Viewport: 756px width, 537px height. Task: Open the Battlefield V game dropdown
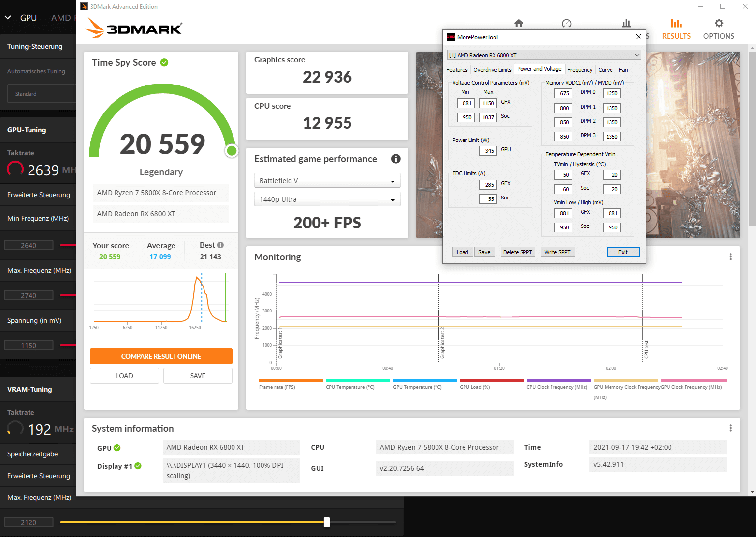(327, 181)
